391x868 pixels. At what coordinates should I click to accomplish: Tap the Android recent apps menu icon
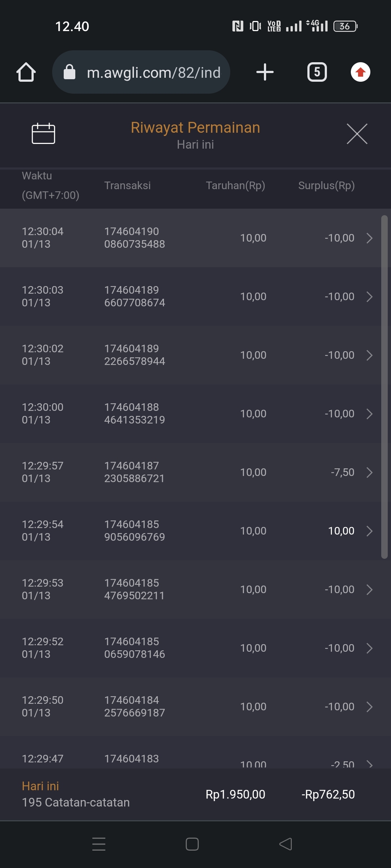pos(99,844)
